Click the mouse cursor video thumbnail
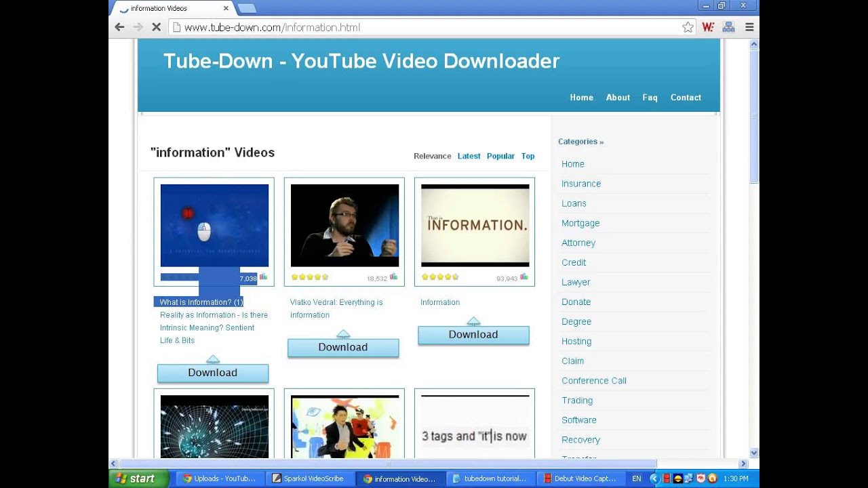The height and width of the screenshot is (488, 868). coord(214,226)
